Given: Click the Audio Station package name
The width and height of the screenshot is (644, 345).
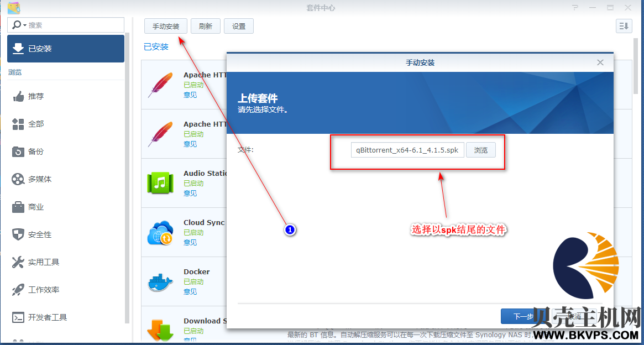Looking at the screenshot, I should (205, 173).
